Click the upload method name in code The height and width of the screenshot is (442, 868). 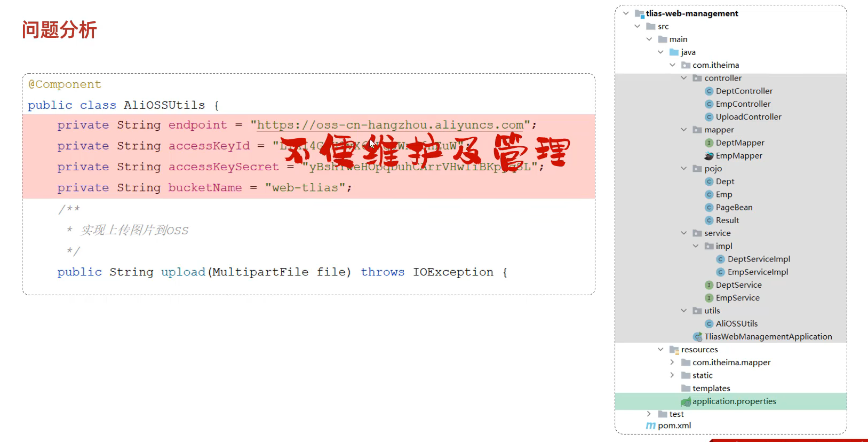[x=183, y=272]
